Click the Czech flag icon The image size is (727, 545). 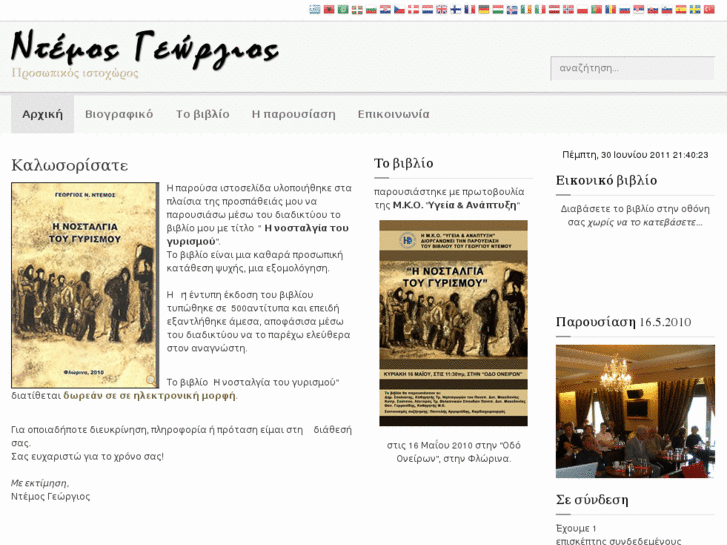click(x=399, y=9)
